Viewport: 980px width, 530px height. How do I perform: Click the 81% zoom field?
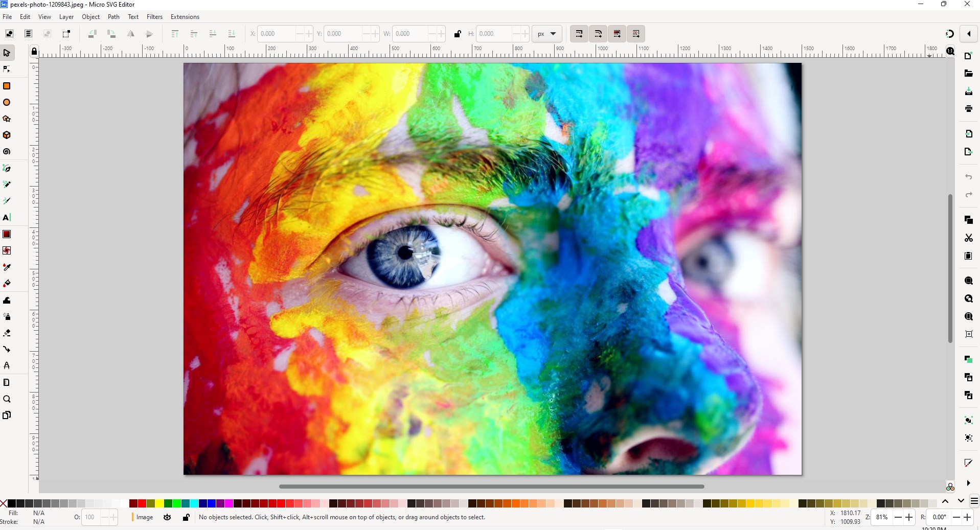coord(882,517)
